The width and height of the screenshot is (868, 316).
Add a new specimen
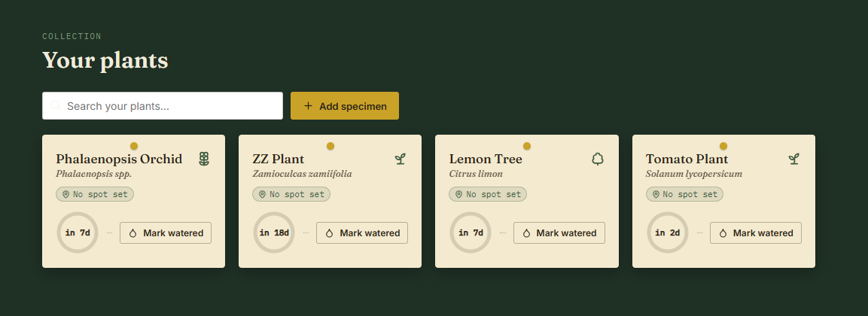[345, 105]
